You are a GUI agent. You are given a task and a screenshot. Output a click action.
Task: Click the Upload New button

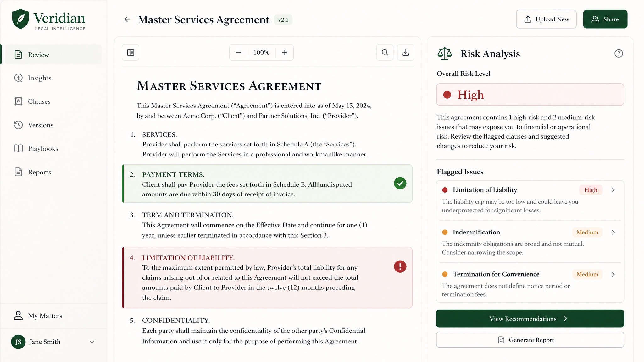[x=546, y=19]
